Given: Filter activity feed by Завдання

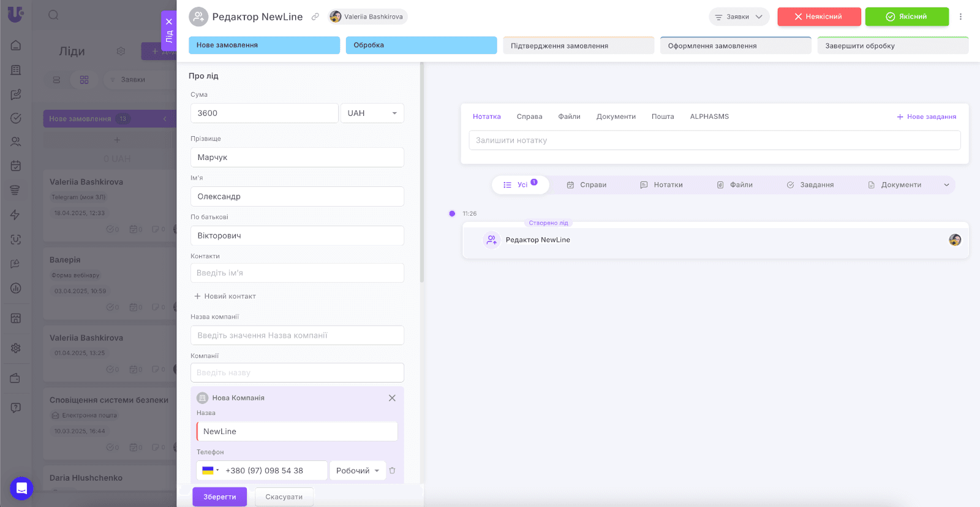Looking at the screenshot, I should coord(810,185).
